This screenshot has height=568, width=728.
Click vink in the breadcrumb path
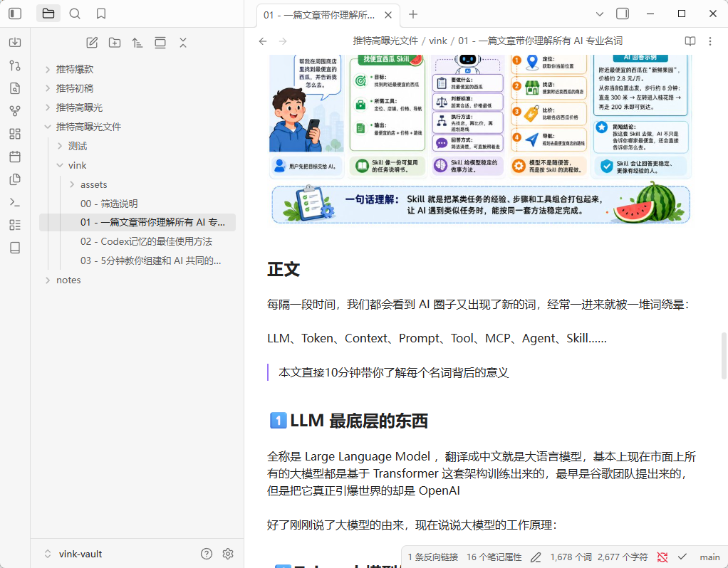(438, 41)
